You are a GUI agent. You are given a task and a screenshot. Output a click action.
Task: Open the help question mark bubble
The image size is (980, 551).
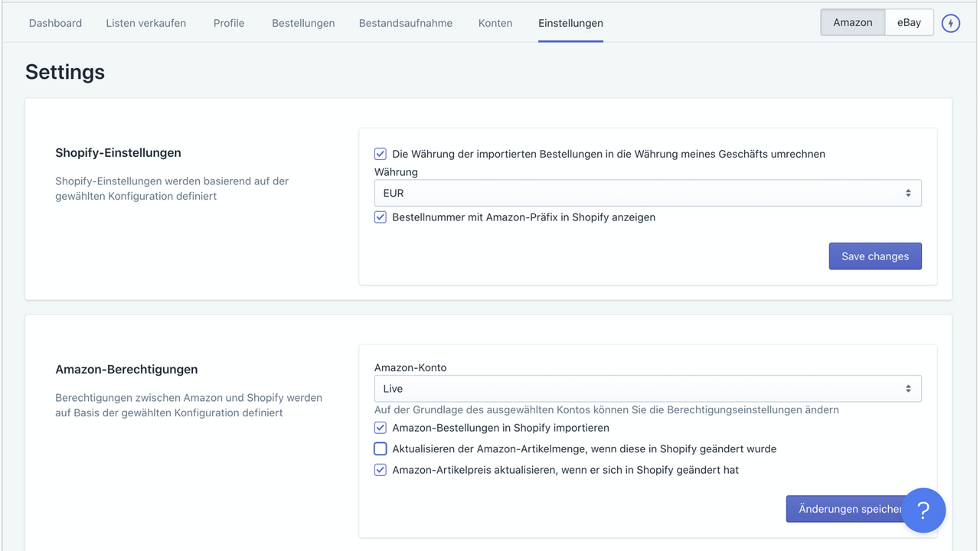point(923,510)
